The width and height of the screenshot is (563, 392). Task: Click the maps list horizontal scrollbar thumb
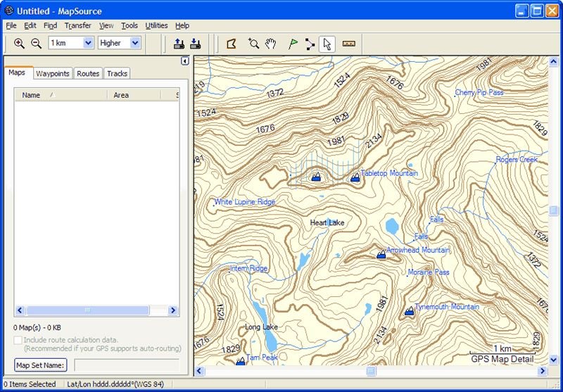[87, 310]
